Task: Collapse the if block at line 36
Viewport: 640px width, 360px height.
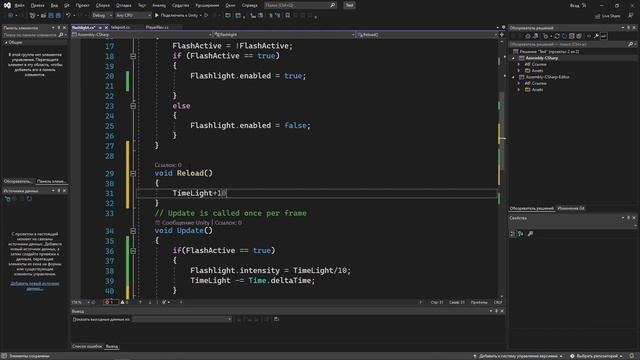Action: click(x=133, y=251)
